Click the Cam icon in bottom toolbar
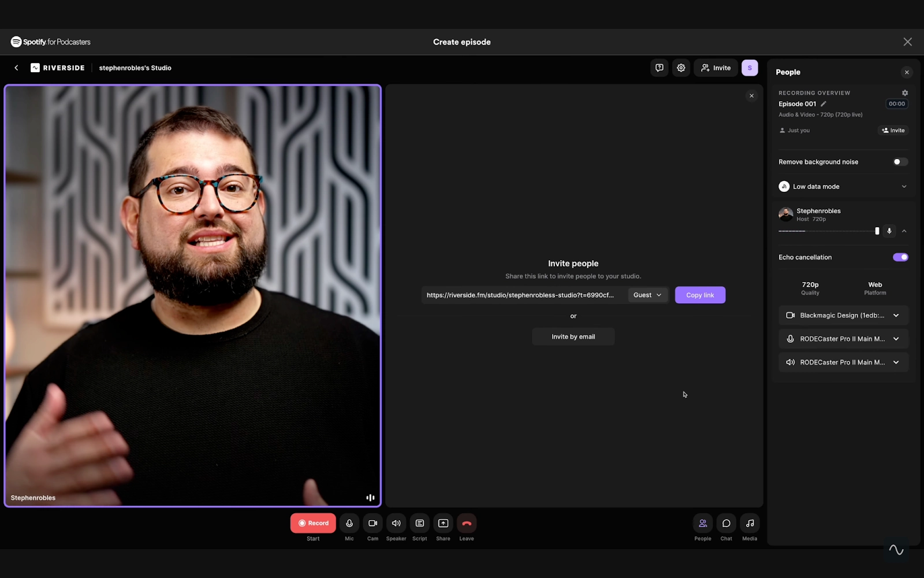This screenshot has width=924, height=578. tap(372, 523)
